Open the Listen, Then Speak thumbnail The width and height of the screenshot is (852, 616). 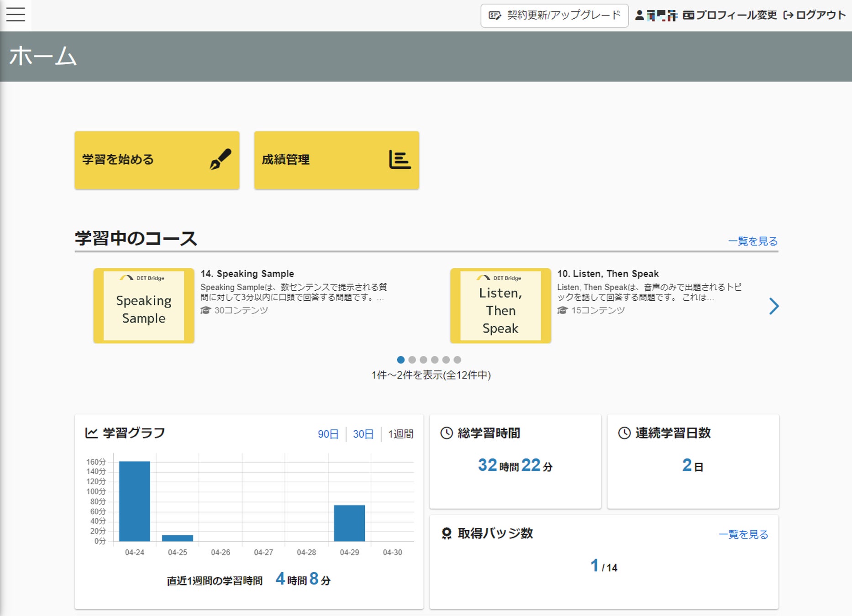point(500,306)
